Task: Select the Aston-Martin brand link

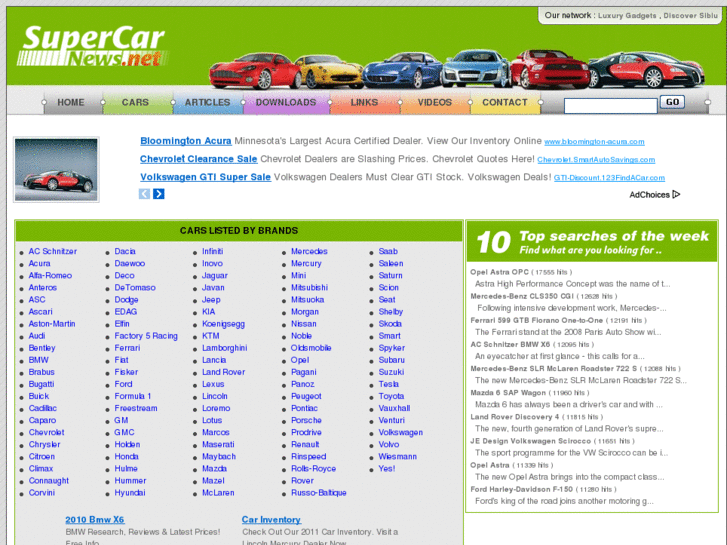Action: 52,324
